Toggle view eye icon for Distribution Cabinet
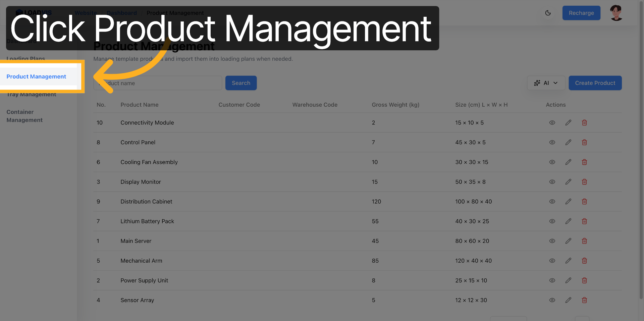644x321 pixels. click(x=552, y=202)
